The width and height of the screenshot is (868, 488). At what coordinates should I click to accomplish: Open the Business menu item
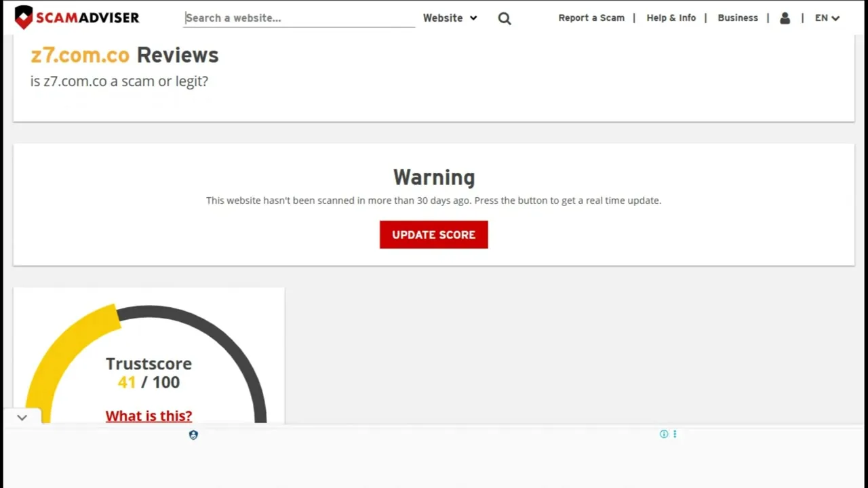pyautogui.click(x=738, y=18)
